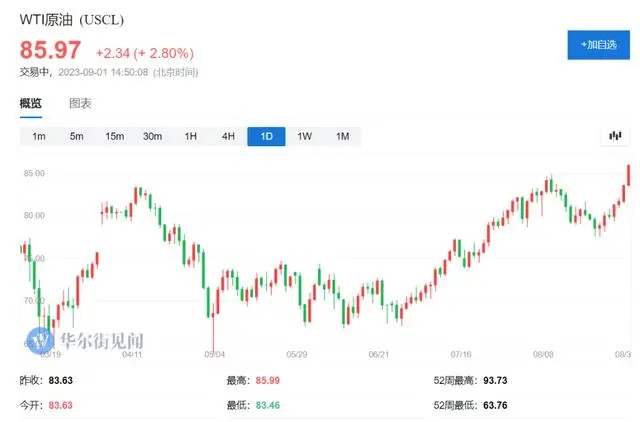
Task: Switch chart to 1M monthly interval
Action: [343, 136]
